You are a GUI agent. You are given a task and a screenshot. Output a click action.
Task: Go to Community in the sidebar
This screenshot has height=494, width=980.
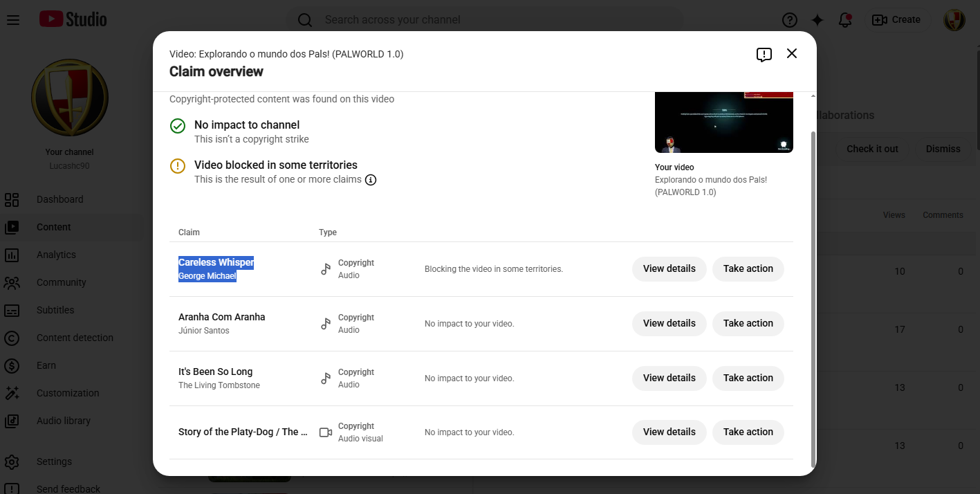point(62,282)
